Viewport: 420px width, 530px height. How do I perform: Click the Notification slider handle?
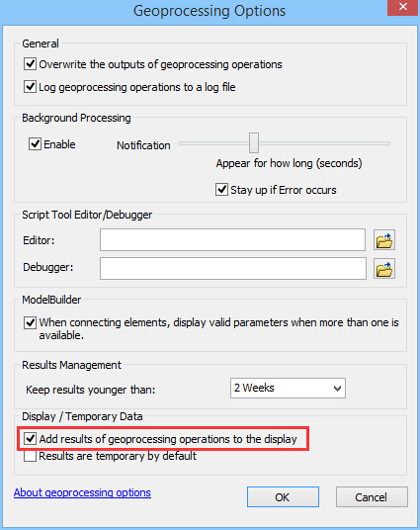point(254,142)
